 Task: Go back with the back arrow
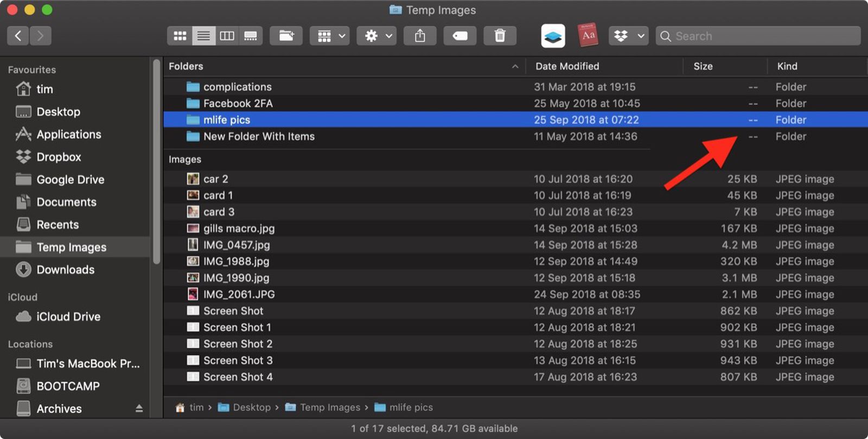click(18, 36)
